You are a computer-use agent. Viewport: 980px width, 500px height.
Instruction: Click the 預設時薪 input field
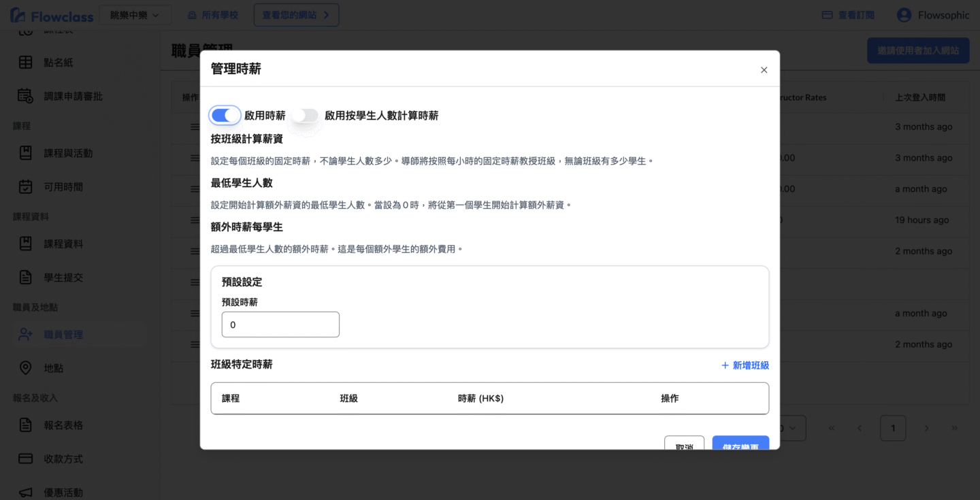[280, 324]
